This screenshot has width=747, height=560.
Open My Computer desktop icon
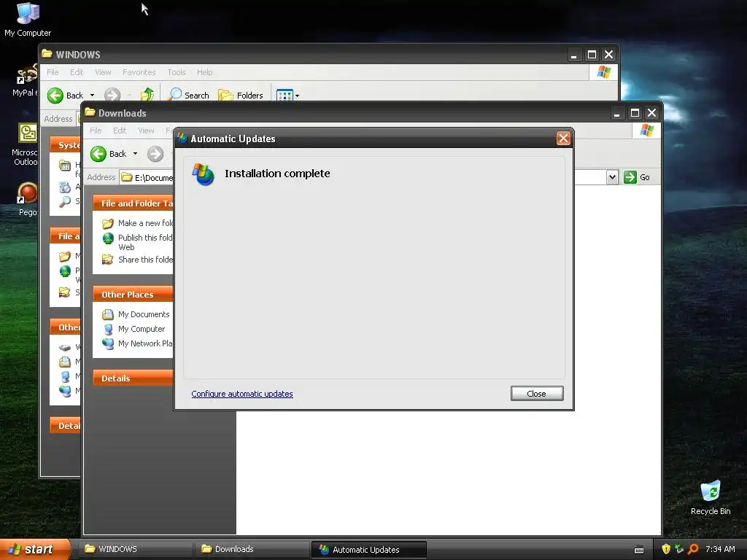pos(28,20)
